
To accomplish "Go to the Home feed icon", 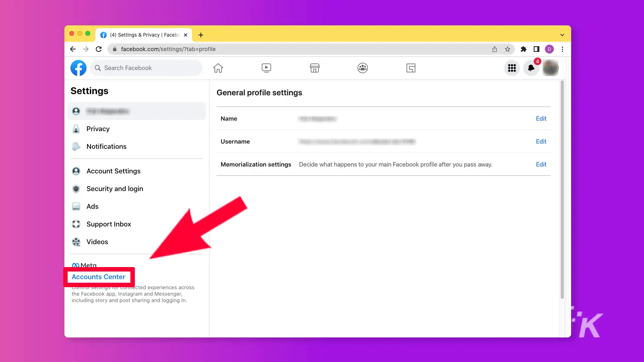I will point(218,68).
